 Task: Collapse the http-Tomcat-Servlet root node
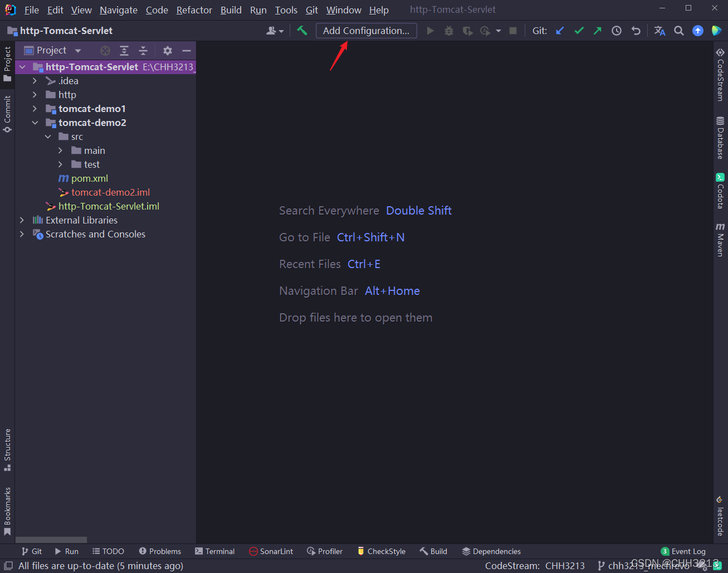tap(22, 67)
